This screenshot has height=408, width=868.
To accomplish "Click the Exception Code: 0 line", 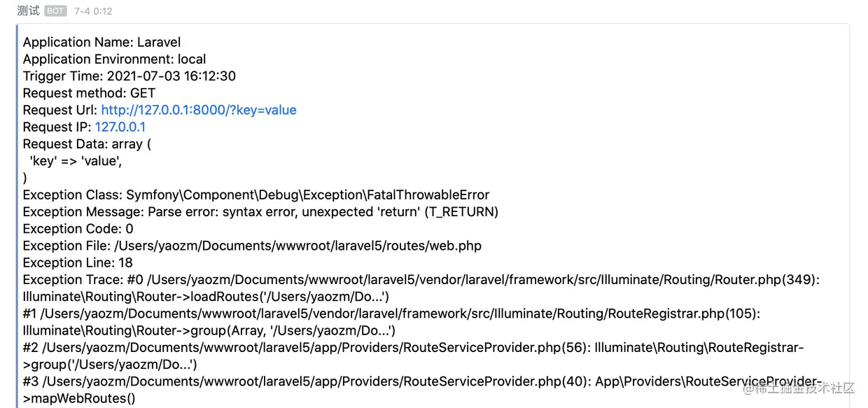I will pyautogui.click(x=78, y=228).
